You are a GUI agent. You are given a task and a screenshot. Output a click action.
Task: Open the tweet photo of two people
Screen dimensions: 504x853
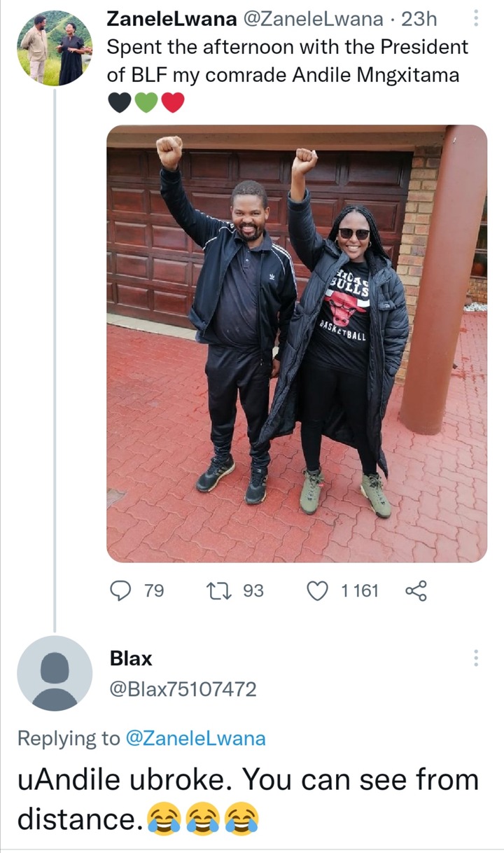[x=297, y=343]
